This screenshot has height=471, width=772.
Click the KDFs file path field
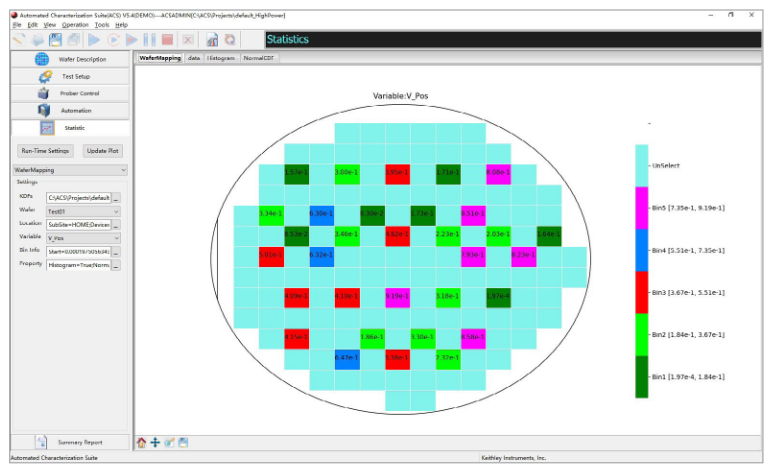(78, 197)
